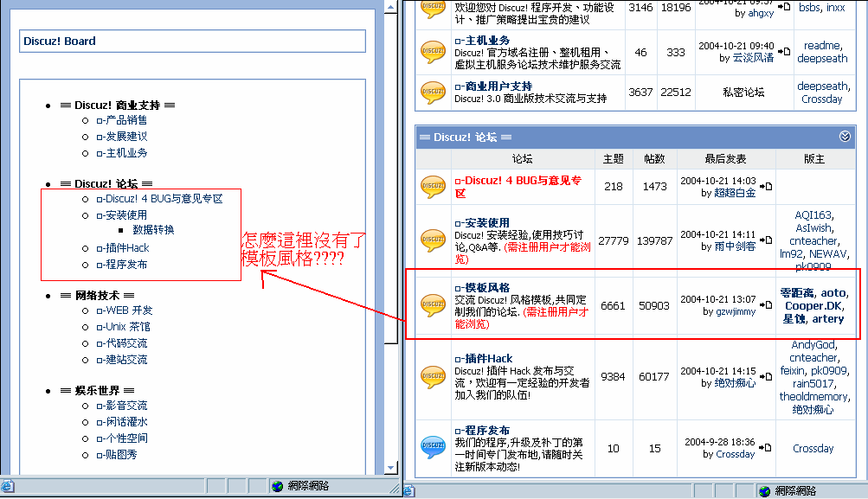Open 安装使用 forum title in right table
This screenshot has width=868, height=499.
click(x=482, y=223)
